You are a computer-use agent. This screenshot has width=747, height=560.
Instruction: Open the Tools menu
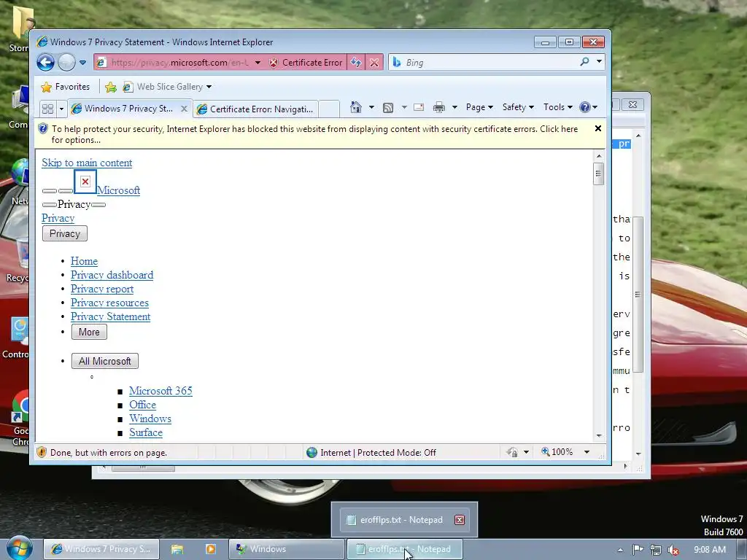click(x=558, y=107)
